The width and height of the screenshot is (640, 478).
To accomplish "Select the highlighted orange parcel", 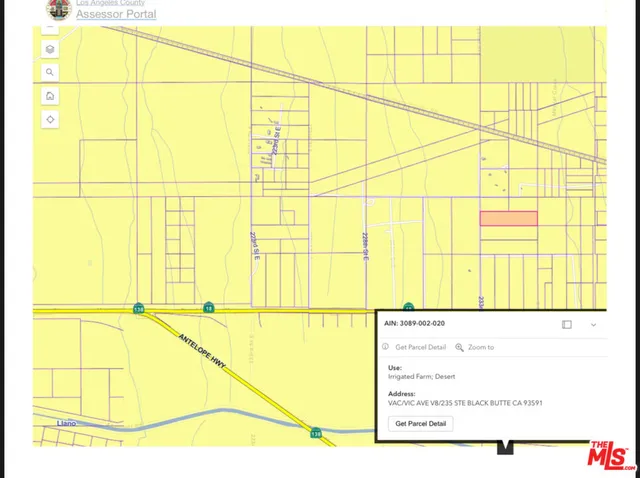I will [x=508, y=218].
